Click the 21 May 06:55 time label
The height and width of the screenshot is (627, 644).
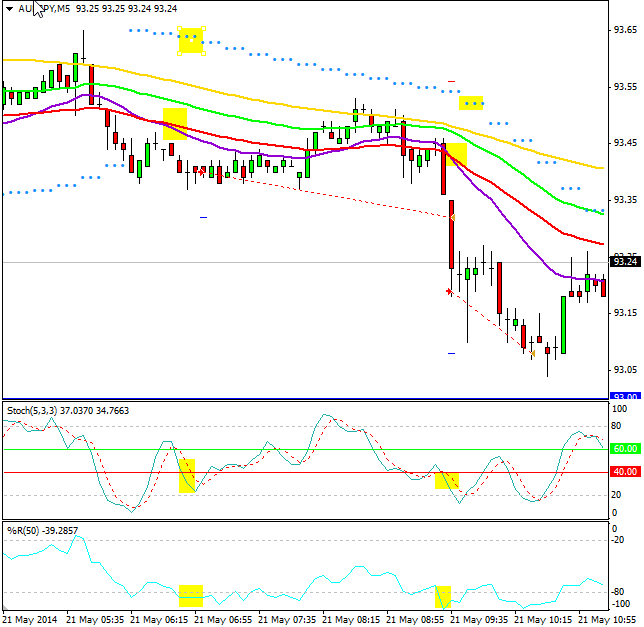[223, 619]
